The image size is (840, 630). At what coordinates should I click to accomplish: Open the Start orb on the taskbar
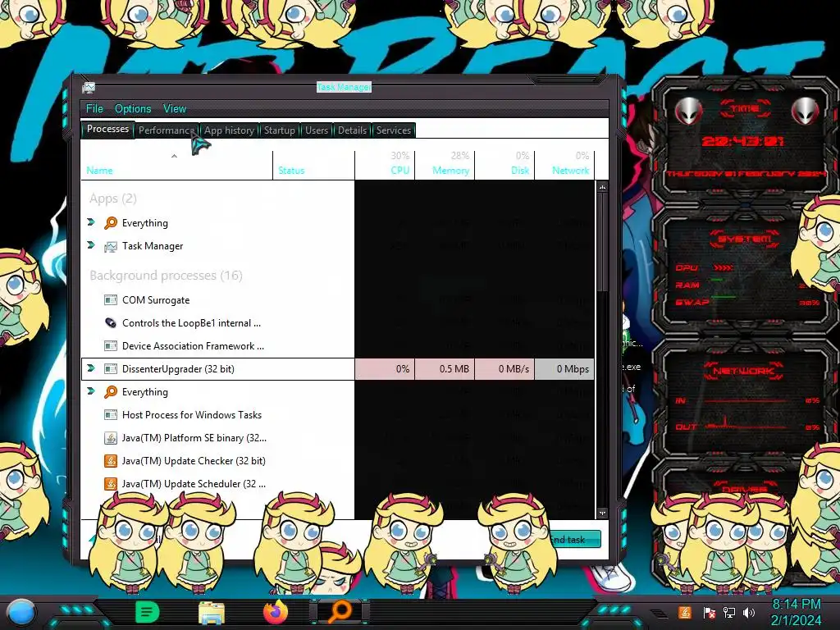click(x=21, y=613)
